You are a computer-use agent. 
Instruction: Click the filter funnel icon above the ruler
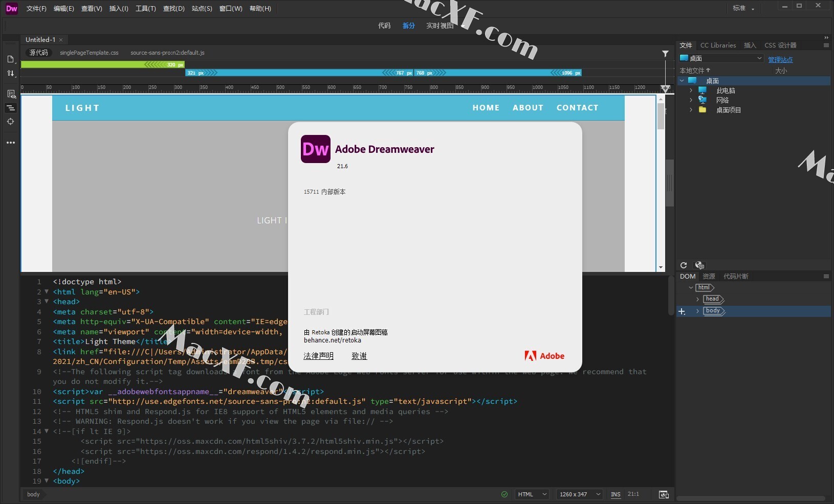[x=665, y=53]
